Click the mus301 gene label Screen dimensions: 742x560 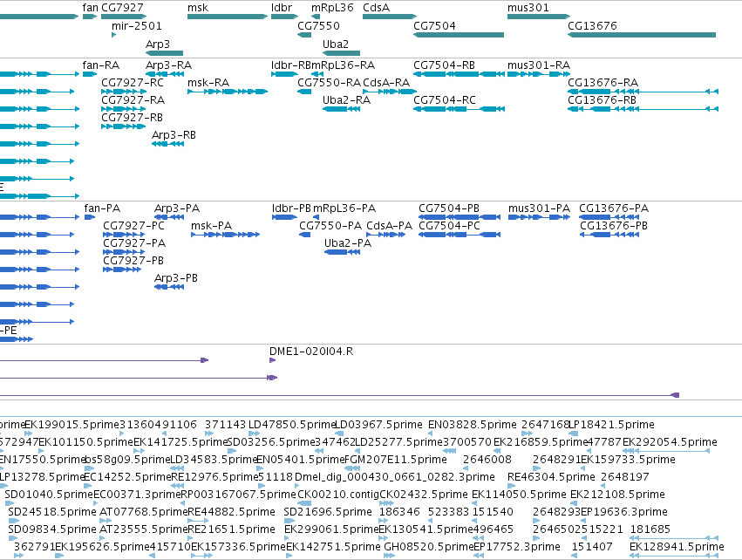point(528,8)
